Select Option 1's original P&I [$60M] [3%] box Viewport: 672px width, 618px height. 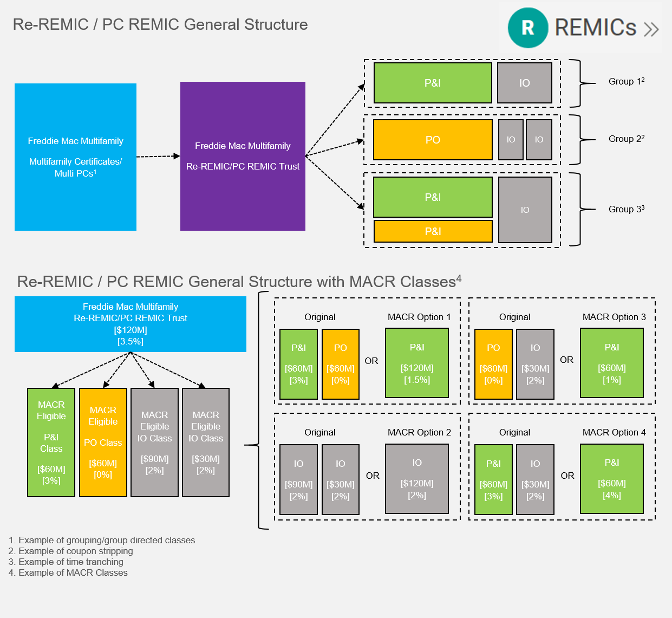click(x=298, y=364)
